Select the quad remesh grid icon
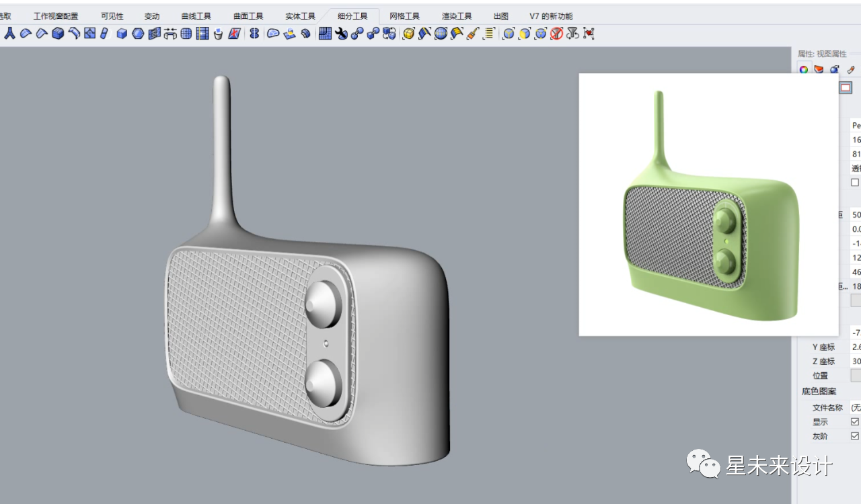The height and width of the screenshot is (504, 861). click(x=325, y=33)
